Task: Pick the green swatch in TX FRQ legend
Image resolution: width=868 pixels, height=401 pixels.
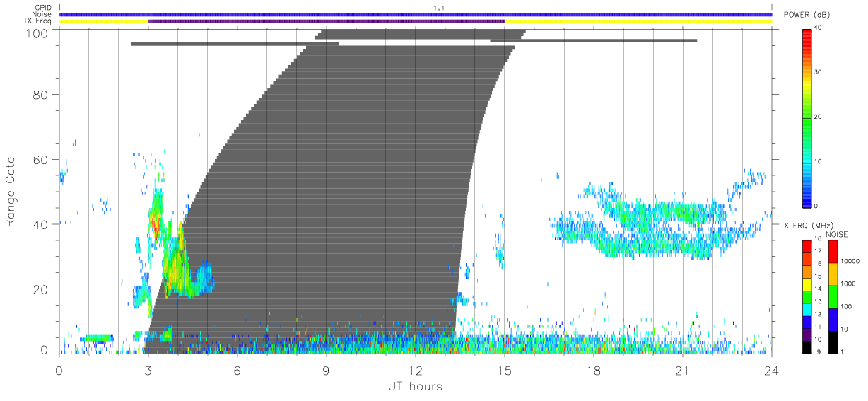Action: click(x=807, y=296)
